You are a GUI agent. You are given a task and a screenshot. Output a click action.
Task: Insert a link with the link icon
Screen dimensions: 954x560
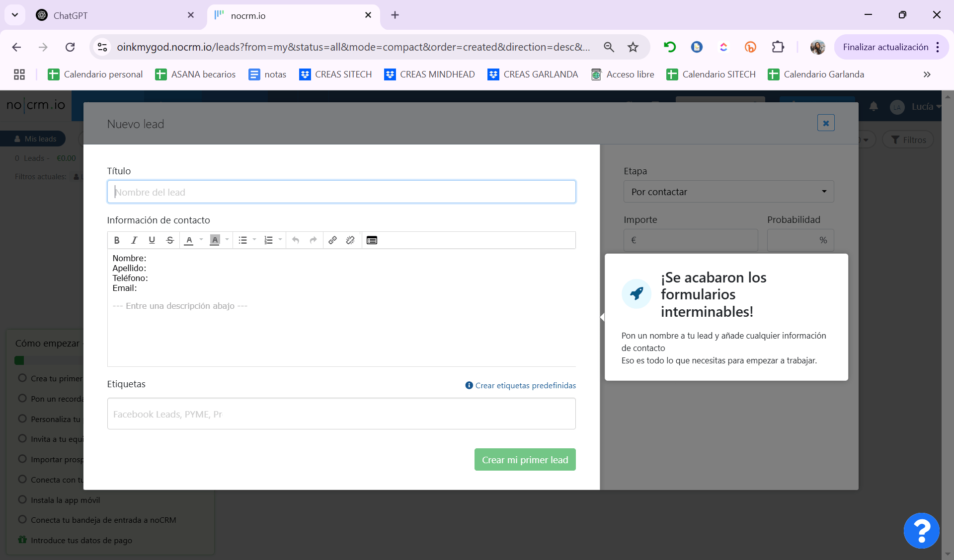pos(332,240)
